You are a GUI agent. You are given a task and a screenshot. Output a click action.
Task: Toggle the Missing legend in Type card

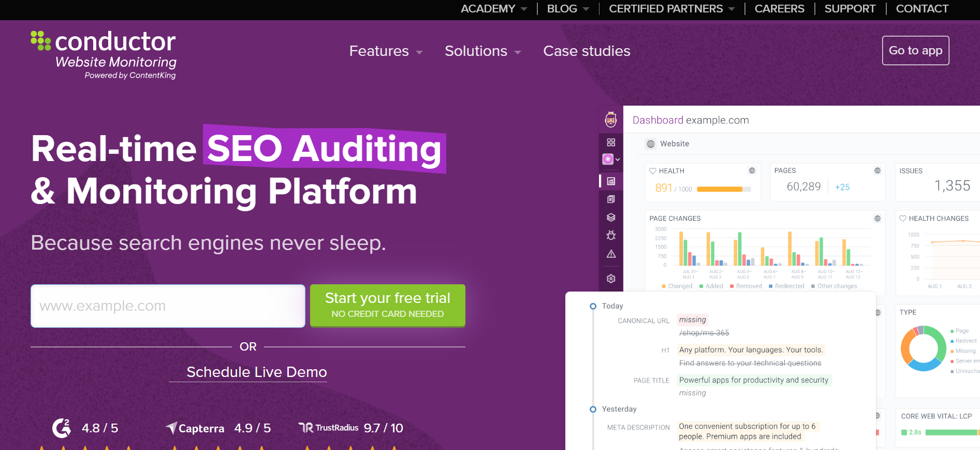click(963, 351)
